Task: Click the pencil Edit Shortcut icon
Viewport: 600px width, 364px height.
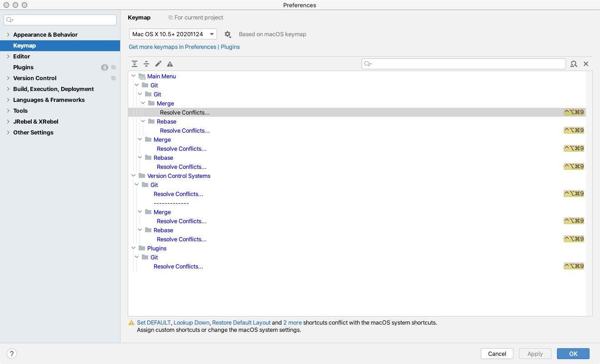Action: tap(158, 64)
